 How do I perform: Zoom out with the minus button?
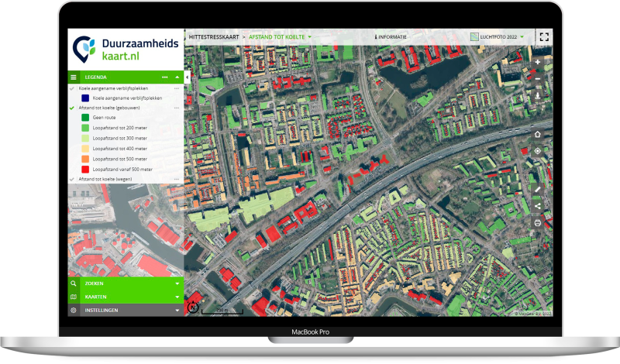(537, 79)
